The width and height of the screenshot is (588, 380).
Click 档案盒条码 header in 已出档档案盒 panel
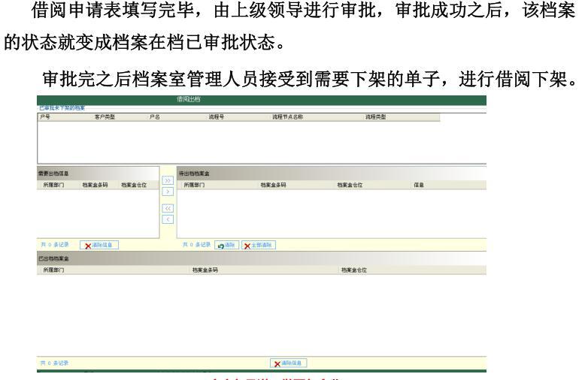click(x=205, y=270)
